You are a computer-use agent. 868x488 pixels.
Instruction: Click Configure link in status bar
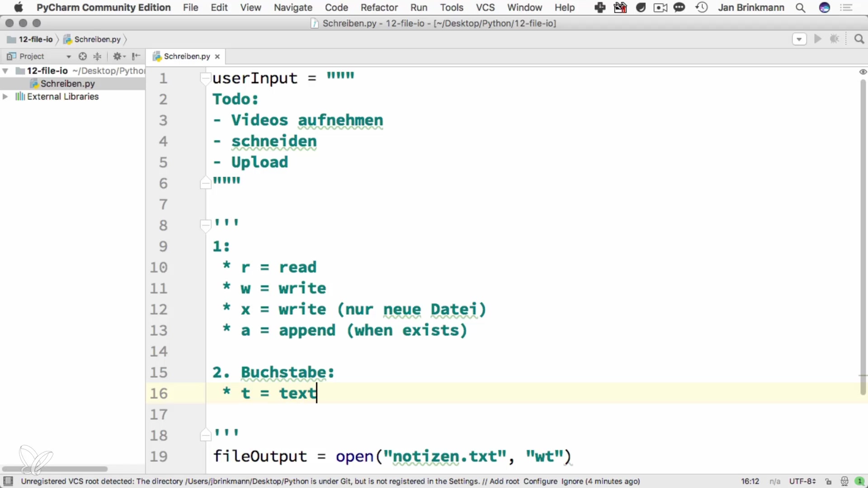pos(540,482)
